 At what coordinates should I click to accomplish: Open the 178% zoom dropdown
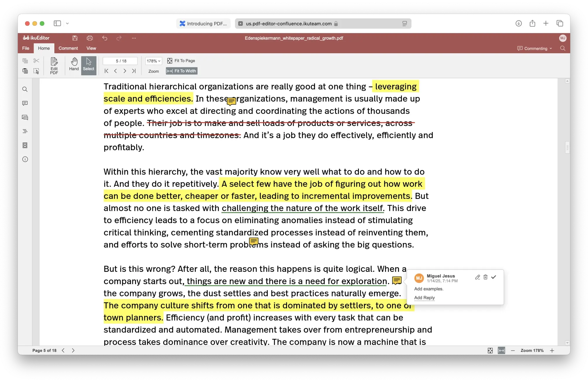coord(153,61)
